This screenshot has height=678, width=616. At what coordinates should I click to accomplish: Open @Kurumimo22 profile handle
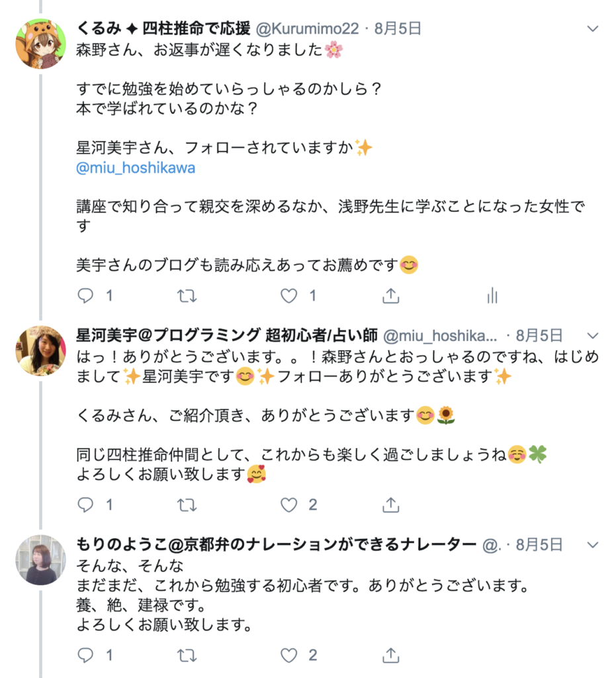(x=307, y=29)
